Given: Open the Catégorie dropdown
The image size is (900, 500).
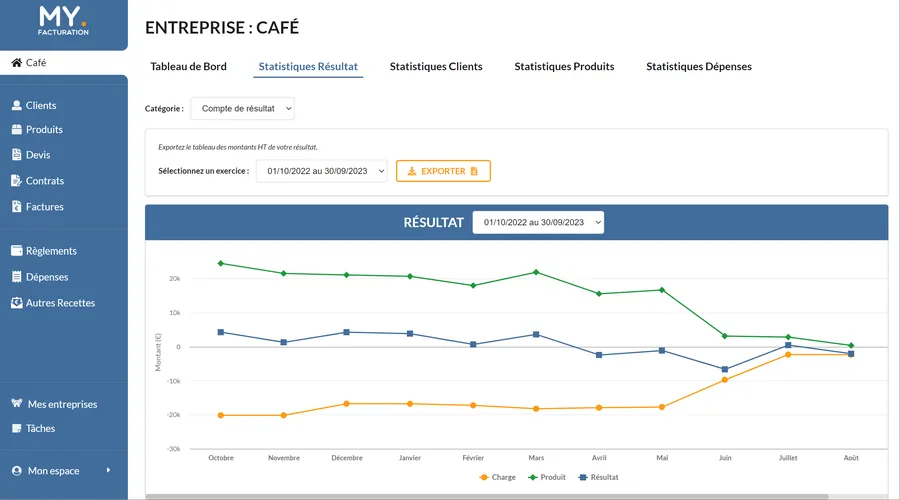Looking at the screenshot, I should click(242, 108).
